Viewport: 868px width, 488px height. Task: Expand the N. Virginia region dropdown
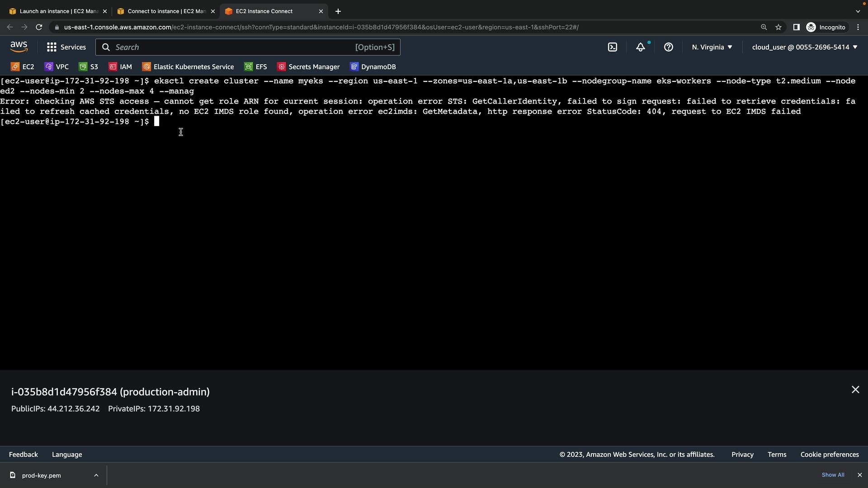point(712,47)
